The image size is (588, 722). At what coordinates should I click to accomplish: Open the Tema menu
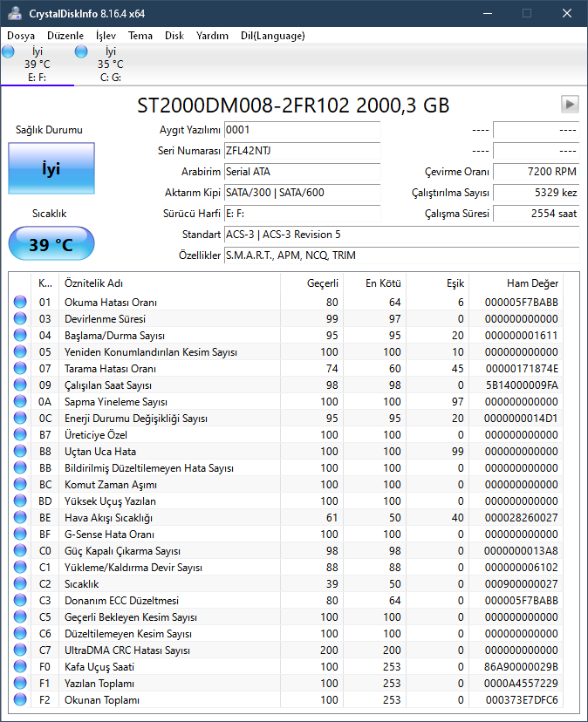(140, 36)
